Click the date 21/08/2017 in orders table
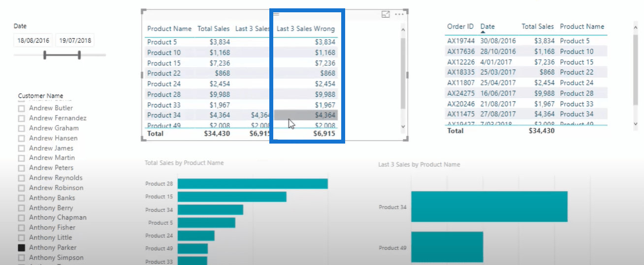Image resolution: width=644 pixels, height=265 pixels. tap(498, 104)
